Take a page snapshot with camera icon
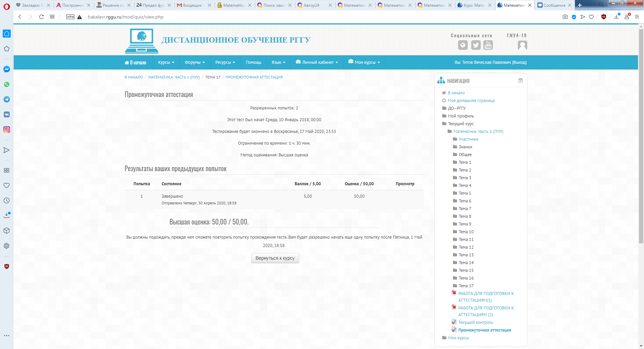Screen dimensions: 644x349 click(x=565, y=17)
